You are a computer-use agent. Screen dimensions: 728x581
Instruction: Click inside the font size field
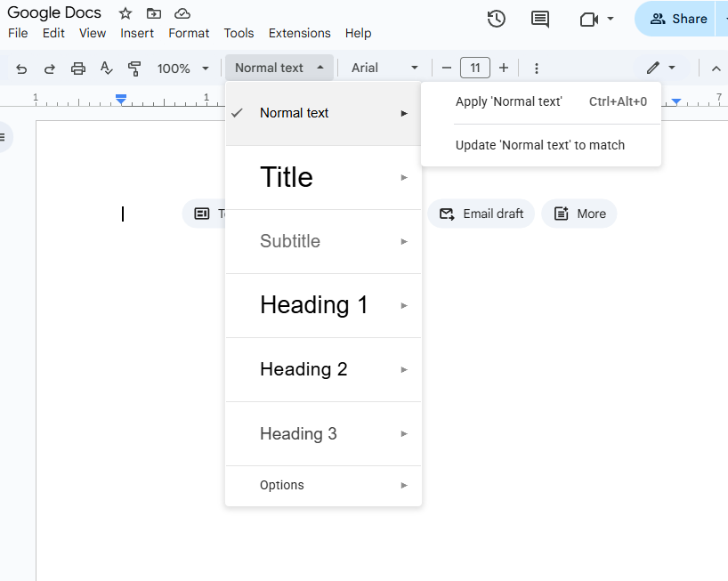[474, 68]
